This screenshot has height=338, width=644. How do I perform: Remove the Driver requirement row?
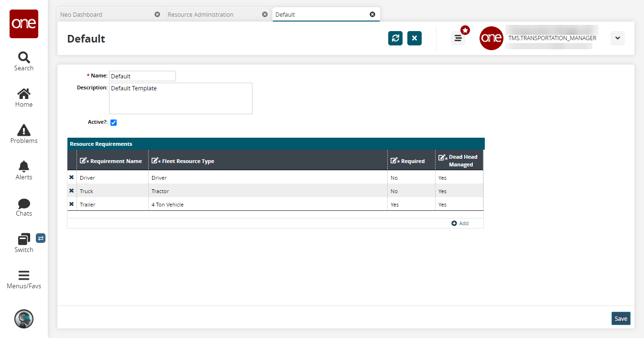(x=72, y=177)
